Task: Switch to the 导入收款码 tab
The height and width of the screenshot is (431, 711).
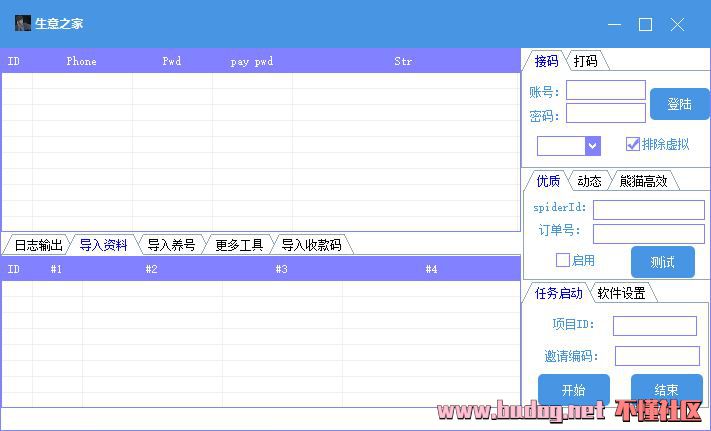Action: pos(312,245)
